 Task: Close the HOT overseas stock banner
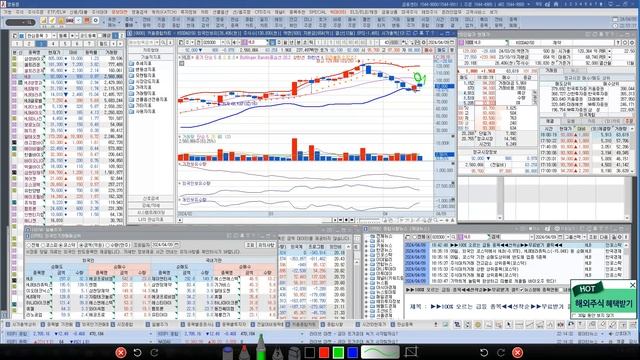[x=633, y=285]
